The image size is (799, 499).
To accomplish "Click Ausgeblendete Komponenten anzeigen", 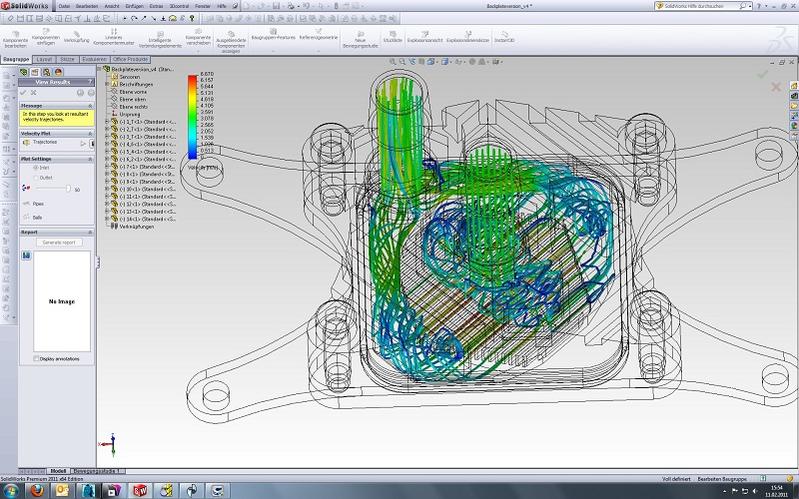I will point(231,42).
